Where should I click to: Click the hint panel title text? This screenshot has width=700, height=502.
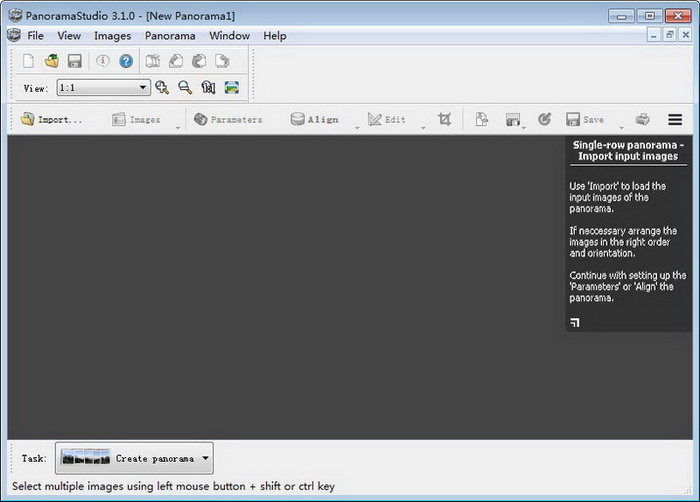[628, 151]
